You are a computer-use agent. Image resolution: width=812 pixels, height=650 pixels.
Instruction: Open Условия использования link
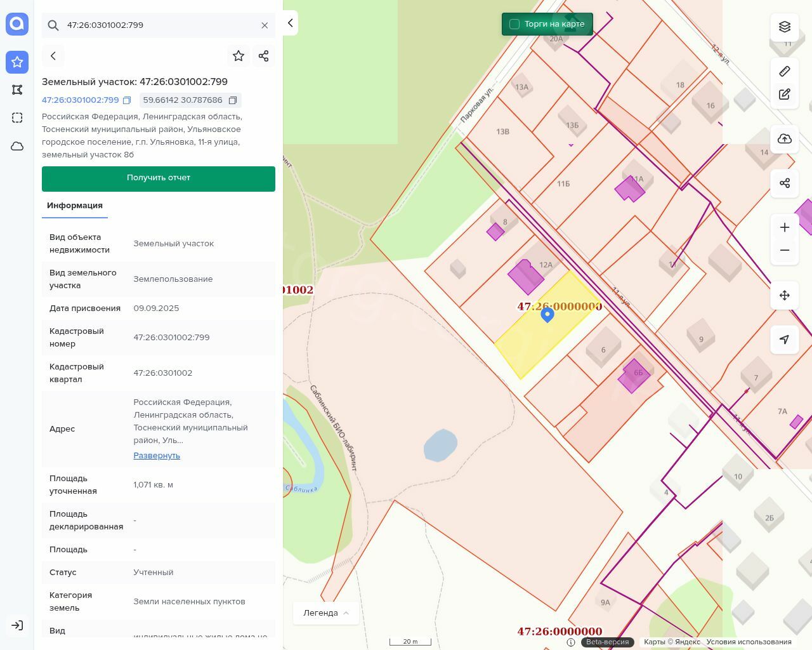(x=749, y=642)
